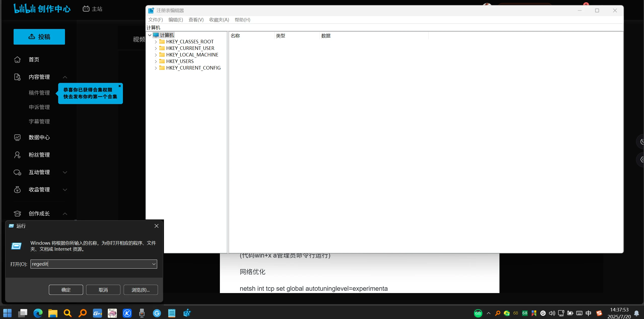Open the 文件(F) menu
This screenshot has width=644, height=319.
(155, 20)
